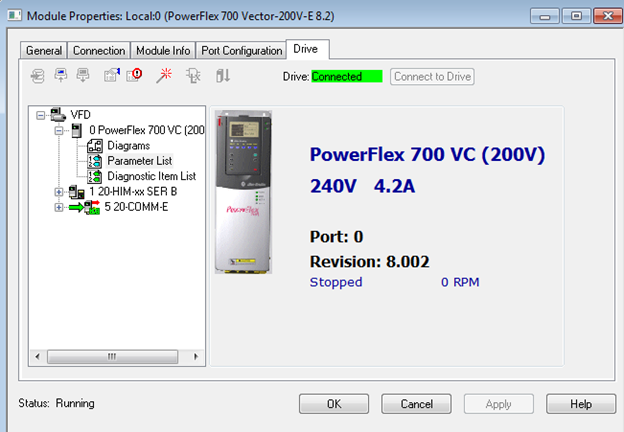Click the tree scrollbar left arrow

click(37, 356)
